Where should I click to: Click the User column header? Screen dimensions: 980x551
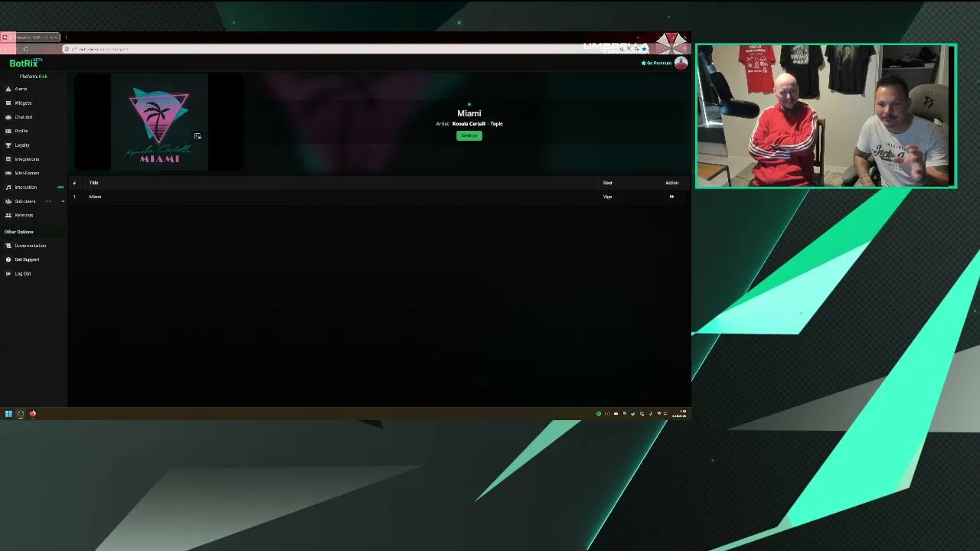pos(608,183)
